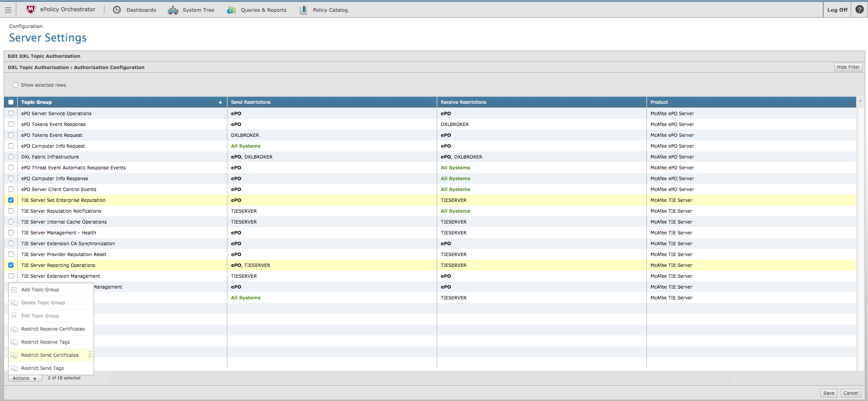The image size is (868, 401).
Task: Click the Dashboards clock icon
Action: (x=117, y=9)
